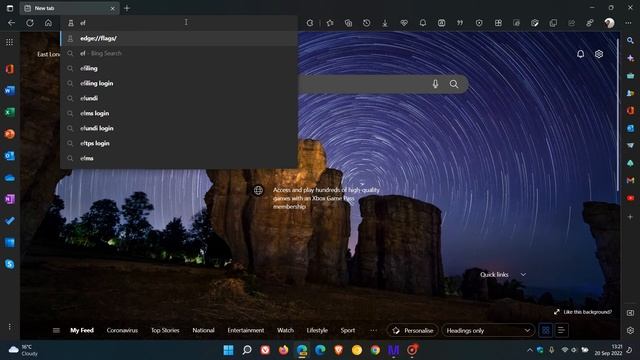Open Settings and more ellipsis menu
The image size is (640, 360).
coord(628,23)
